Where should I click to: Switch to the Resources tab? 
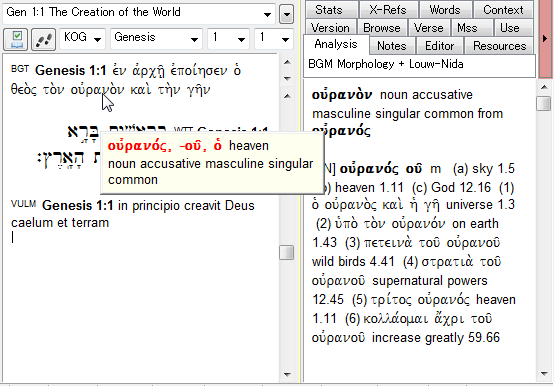click(x=500, y=46)
